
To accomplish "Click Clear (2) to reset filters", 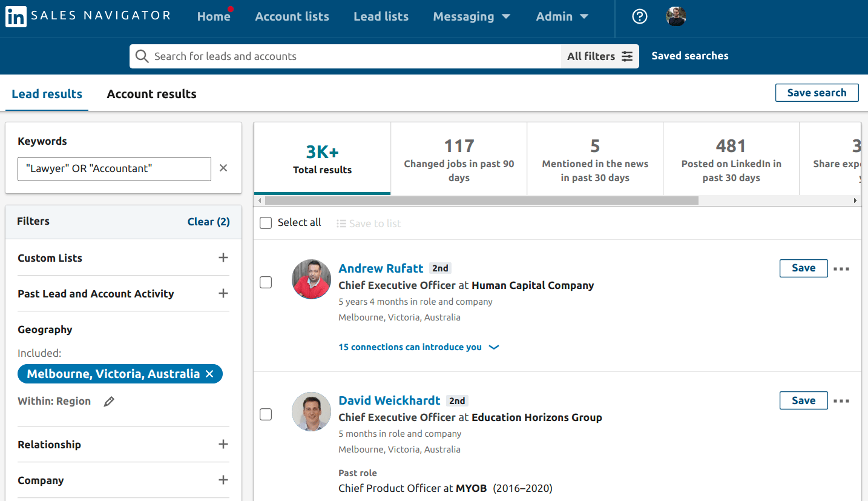I will 209,222.
